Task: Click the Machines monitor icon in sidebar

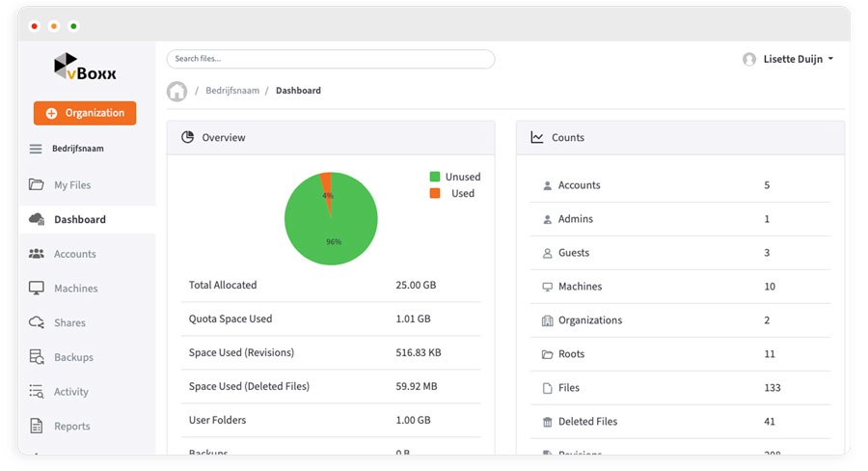Action: click(x=37, y=288)
